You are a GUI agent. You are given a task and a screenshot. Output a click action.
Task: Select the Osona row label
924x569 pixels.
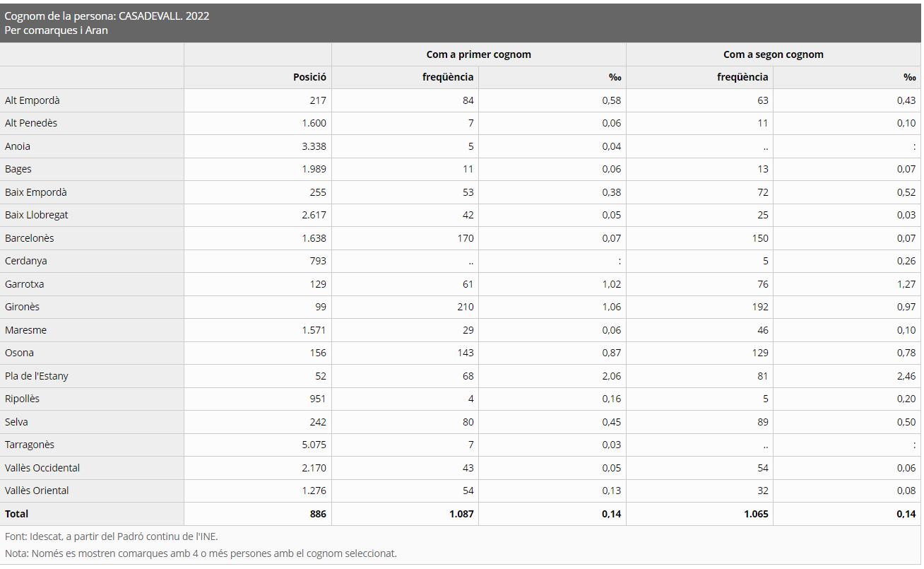coord(19,353)
